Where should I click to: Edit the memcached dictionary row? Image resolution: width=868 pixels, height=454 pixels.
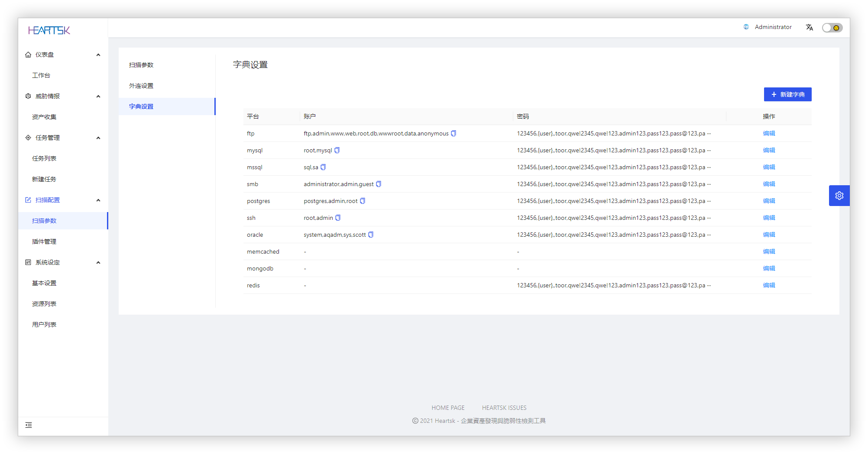coord(769,251)
